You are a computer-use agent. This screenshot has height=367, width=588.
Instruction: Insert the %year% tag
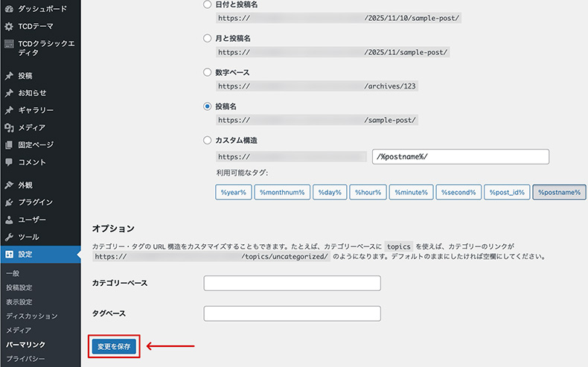[233, 192]
